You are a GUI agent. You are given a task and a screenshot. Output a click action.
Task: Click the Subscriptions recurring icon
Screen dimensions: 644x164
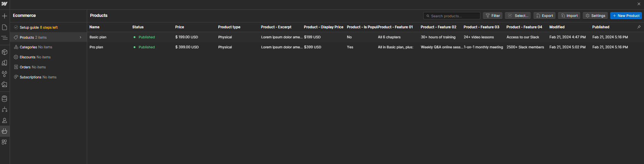pos(16,77)
